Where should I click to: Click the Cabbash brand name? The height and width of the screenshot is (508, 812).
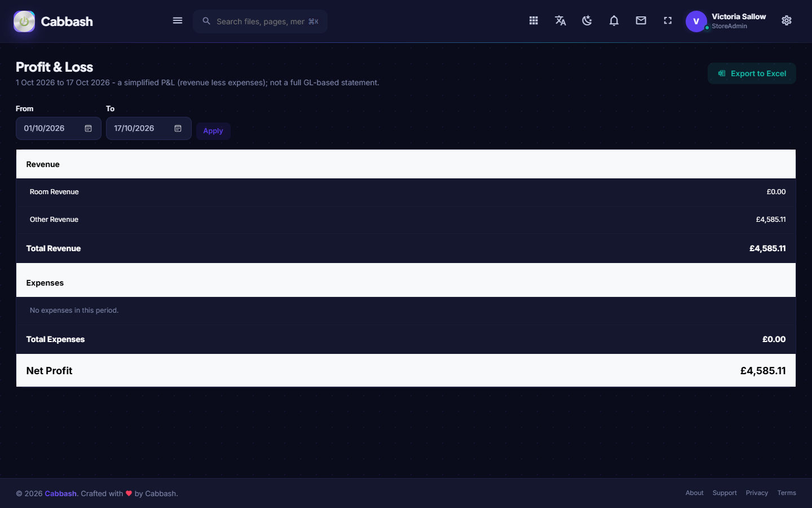point(67,21)
